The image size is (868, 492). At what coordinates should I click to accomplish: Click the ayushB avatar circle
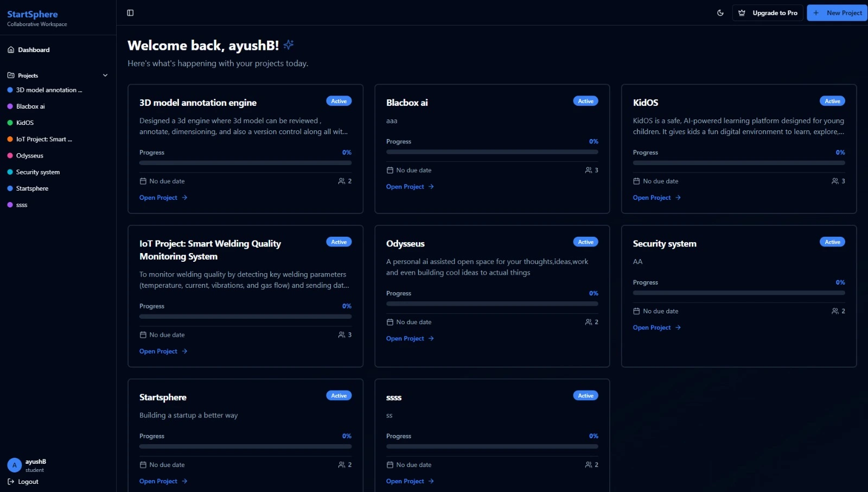tap(15, 465)
